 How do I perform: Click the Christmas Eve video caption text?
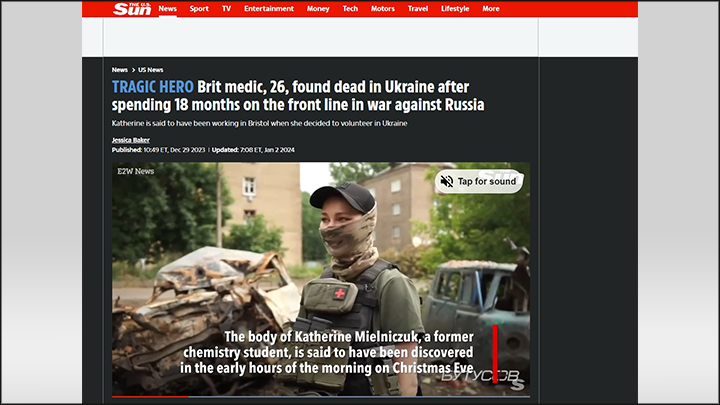(326, 353)
